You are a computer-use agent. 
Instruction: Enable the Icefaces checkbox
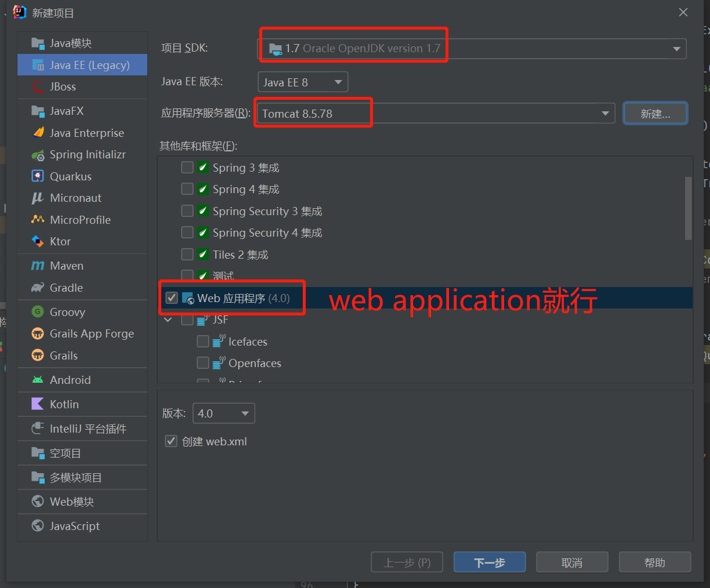[203, 342]
